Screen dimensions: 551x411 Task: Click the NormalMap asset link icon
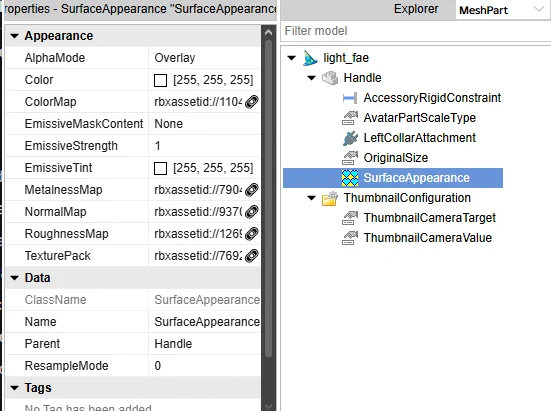252,212
